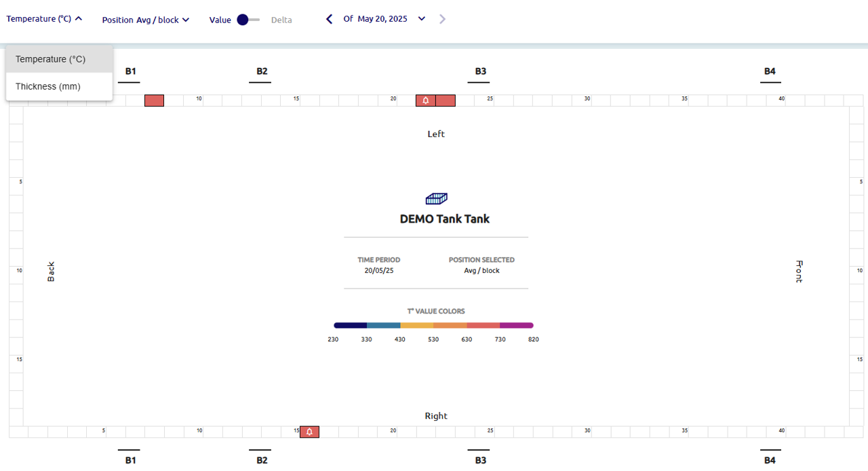Click the '230' legend minimum value

333,339
